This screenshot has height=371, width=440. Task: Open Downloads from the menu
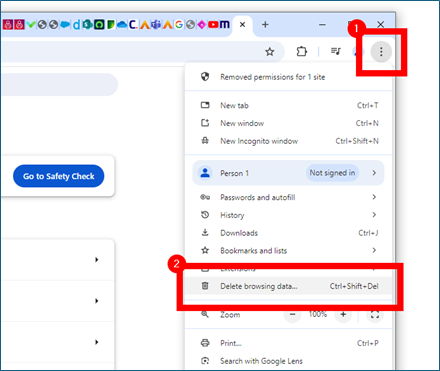click(x=289, y=233)
